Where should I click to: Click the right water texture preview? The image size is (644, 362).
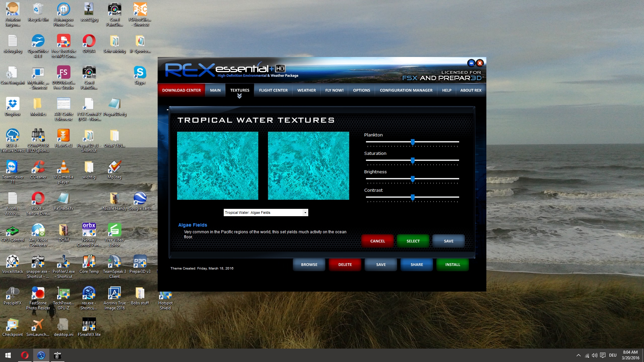(x=309, y=166)
